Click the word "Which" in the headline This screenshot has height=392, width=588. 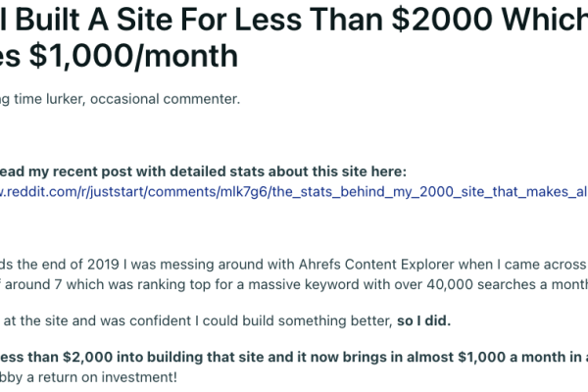[x=545, y=19]
